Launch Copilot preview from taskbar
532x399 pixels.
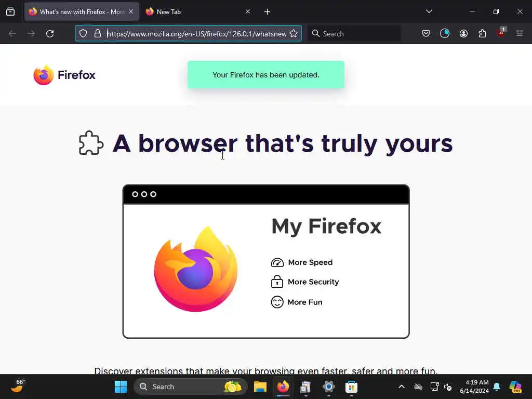point(515,387)
